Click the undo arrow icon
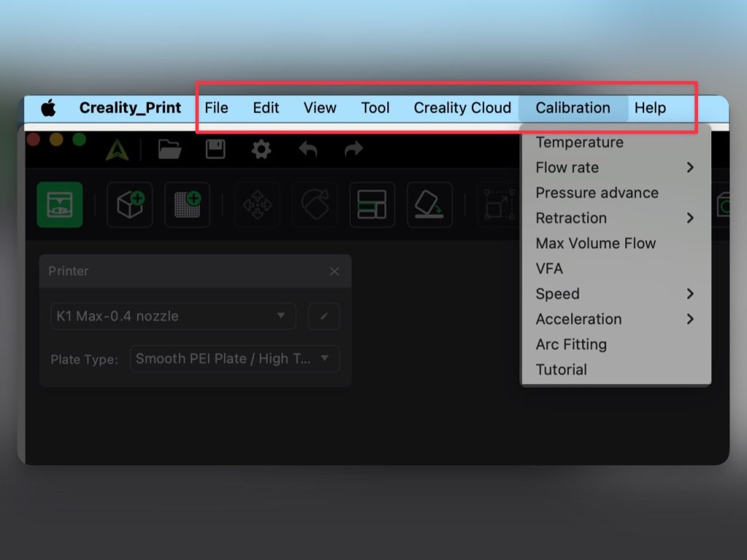 pos(308,149)
